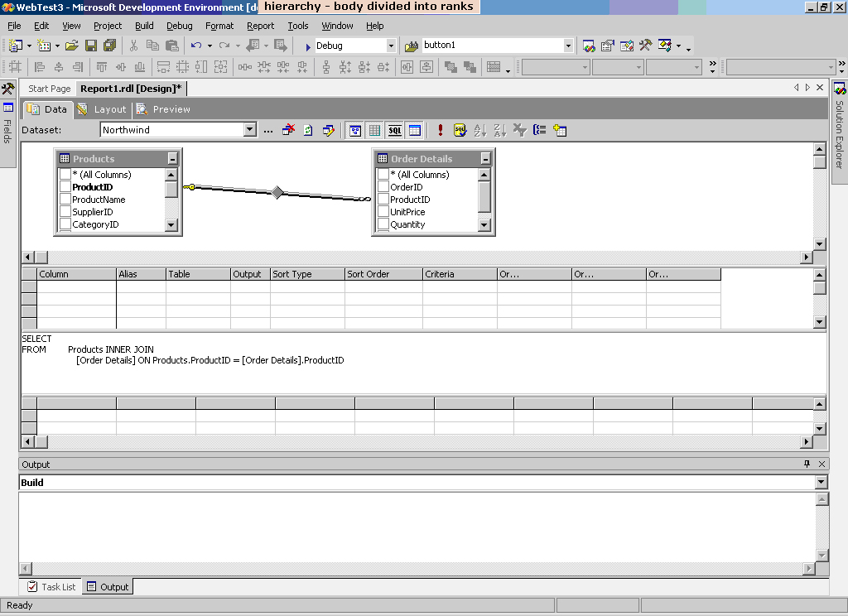Open the Debug configuration dropdown
This screenshot has width=848, height=616.
tap(391, 46)
